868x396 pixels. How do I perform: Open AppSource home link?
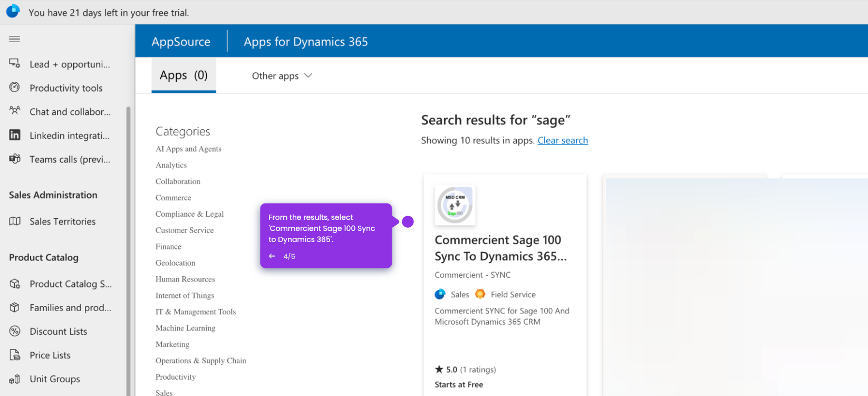(x=181, y=42)
